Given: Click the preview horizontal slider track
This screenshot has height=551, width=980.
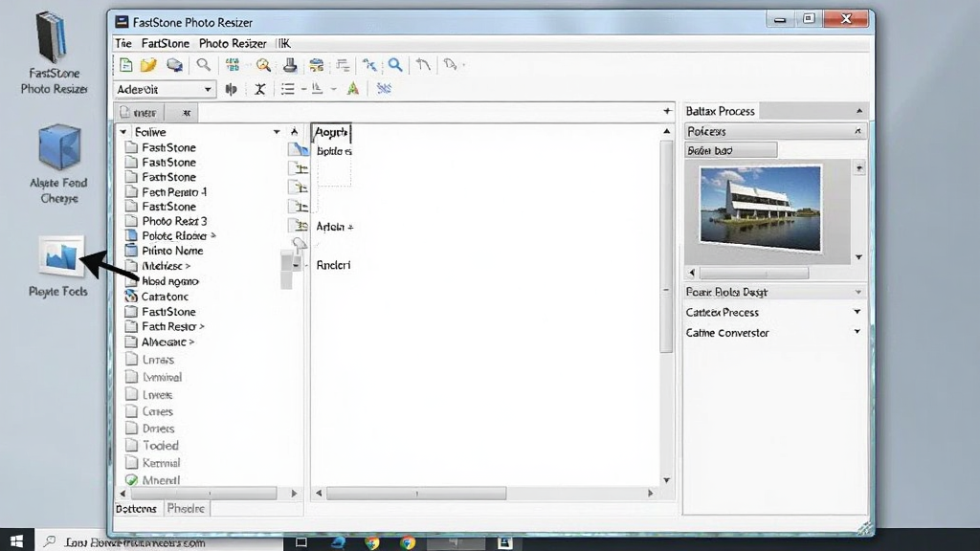Looking at the screenshot, I should pos(754,273).
